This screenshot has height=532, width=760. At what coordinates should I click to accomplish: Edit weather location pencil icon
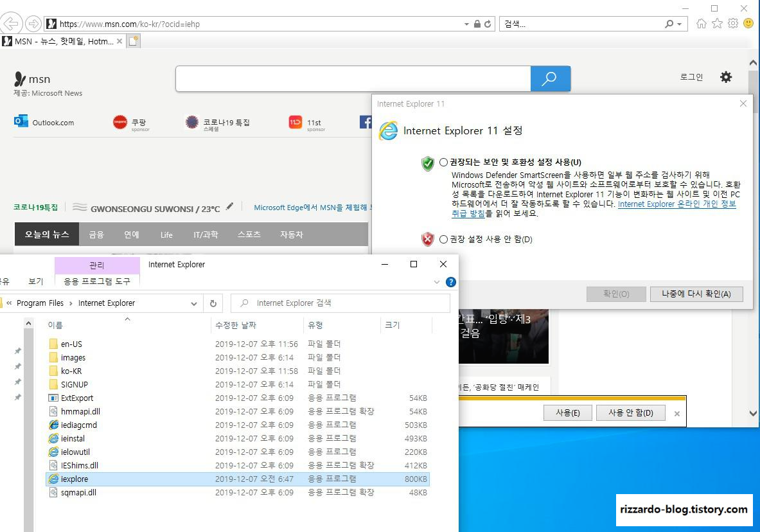(230, 206)
